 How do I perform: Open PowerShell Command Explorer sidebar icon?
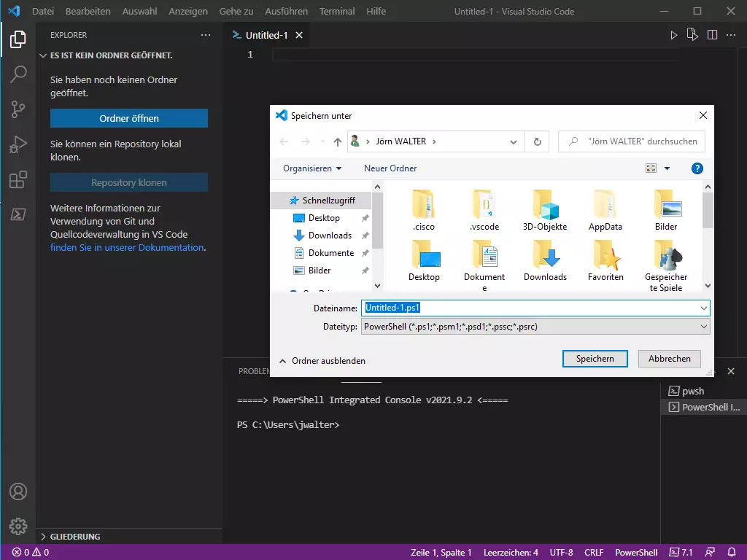coord(18,214)
